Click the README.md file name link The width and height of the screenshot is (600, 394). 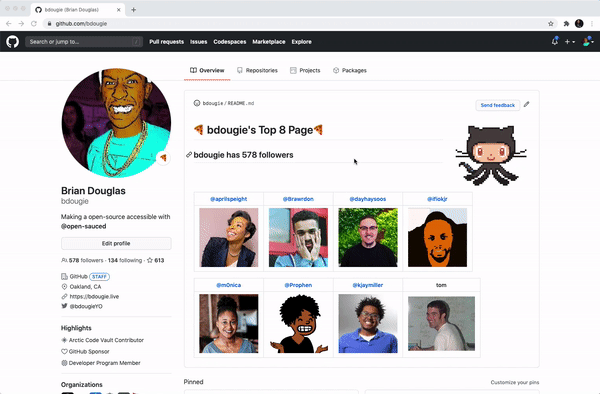point(241,103)
